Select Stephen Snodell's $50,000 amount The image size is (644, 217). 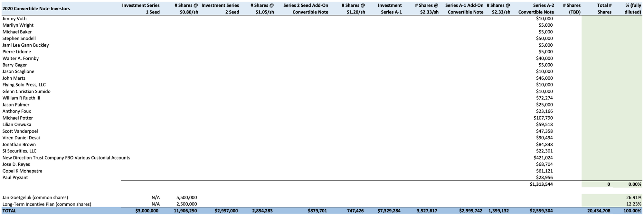tap(545, 38)
